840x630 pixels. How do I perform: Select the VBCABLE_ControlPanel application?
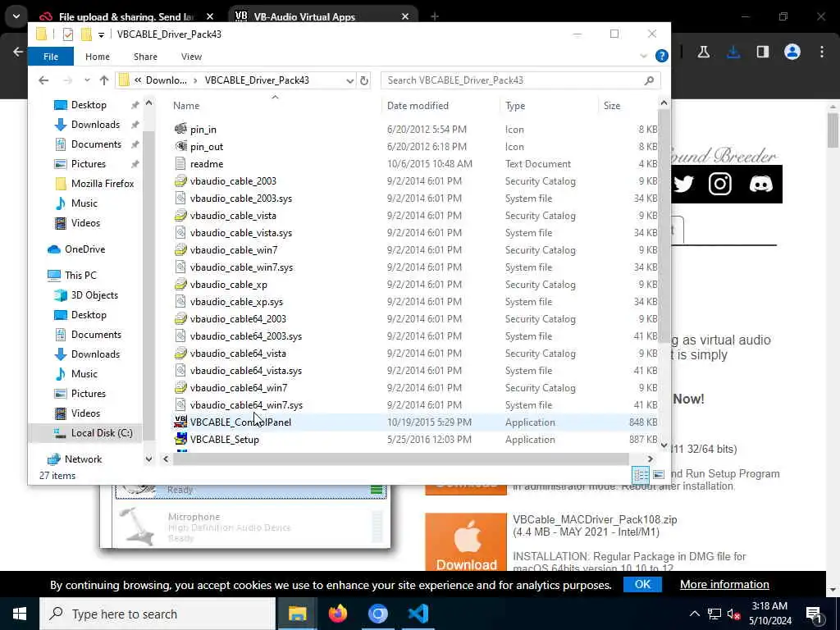tap(240, 422)
